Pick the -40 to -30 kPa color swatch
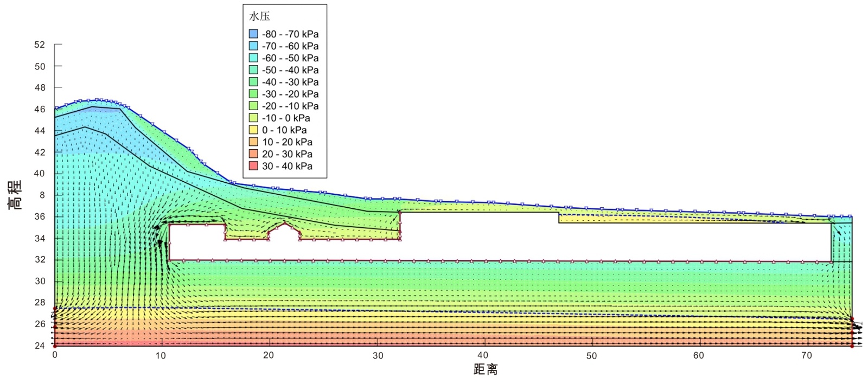The width and height of the screenshot is (868, 383). tap(253, 82)
